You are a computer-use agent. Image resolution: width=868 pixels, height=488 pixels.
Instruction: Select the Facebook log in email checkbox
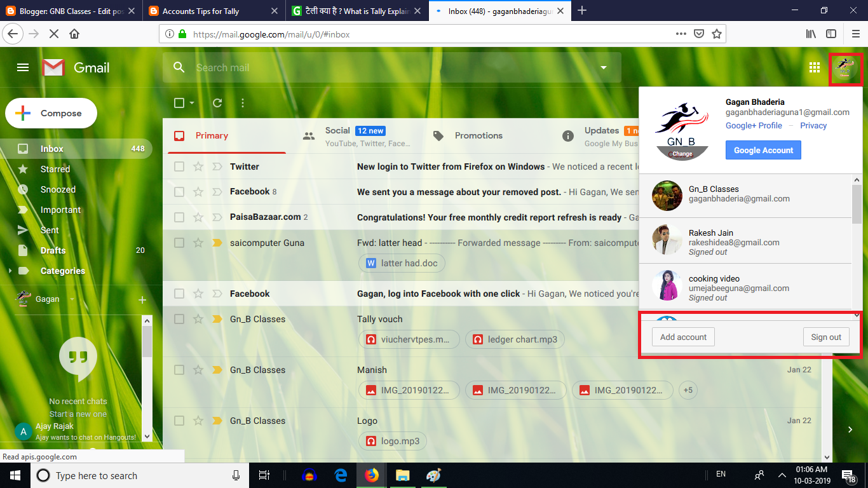[179, 294]
